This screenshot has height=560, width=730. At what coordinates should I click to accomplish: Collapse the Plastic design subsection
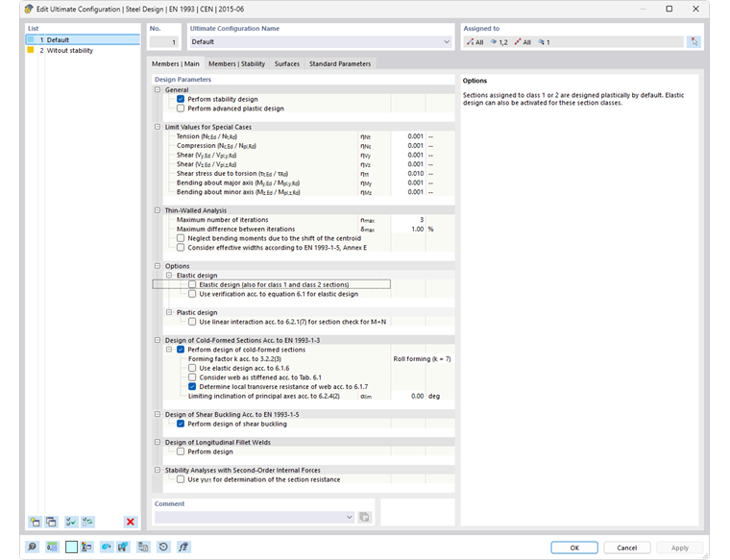(x=169, y=312)
